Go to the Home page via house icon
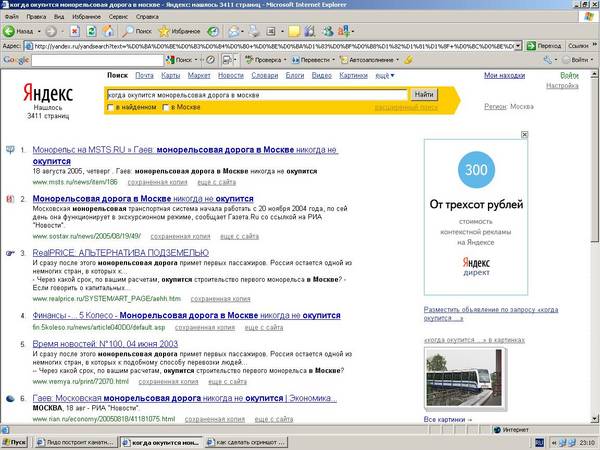Screen dimensions: 600x450 click(x=108, y=31)
